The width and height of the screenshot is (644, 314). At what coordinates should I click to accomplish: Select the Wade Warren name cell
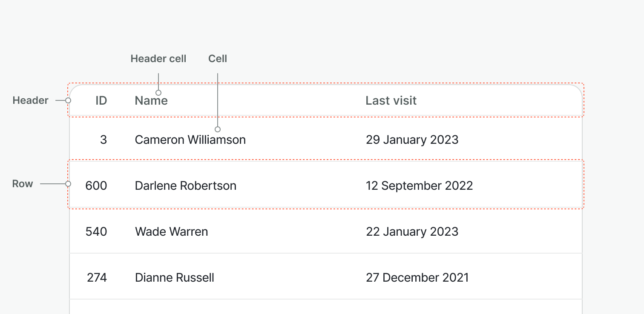point(171,232)
